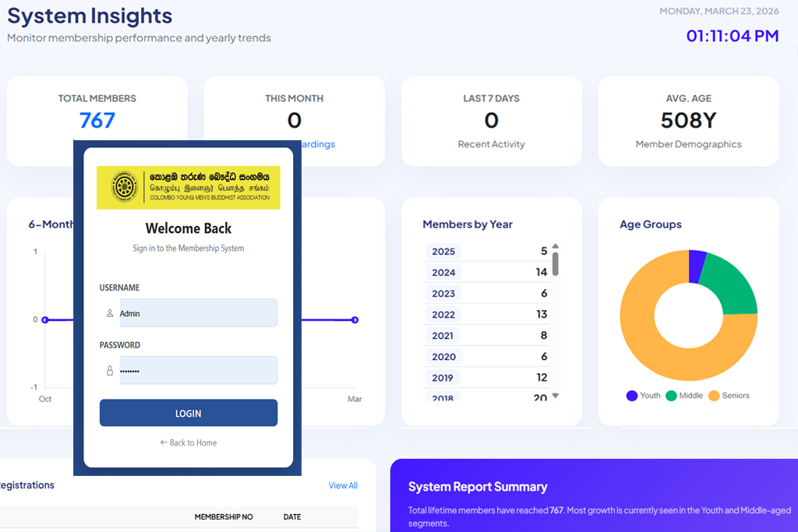Open View All registrations link
798x532 pixels.
tap(343, 485)
